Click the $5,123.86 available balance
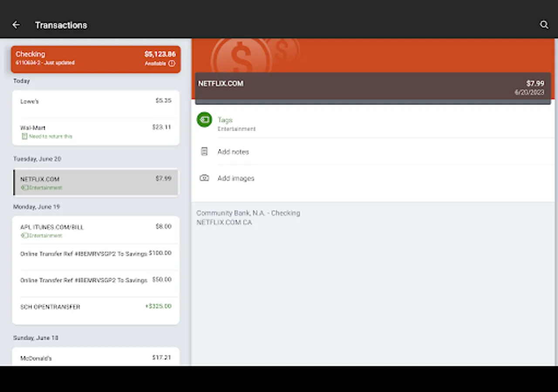Viewport: 558px width, 392px height. tap(160, 54)
